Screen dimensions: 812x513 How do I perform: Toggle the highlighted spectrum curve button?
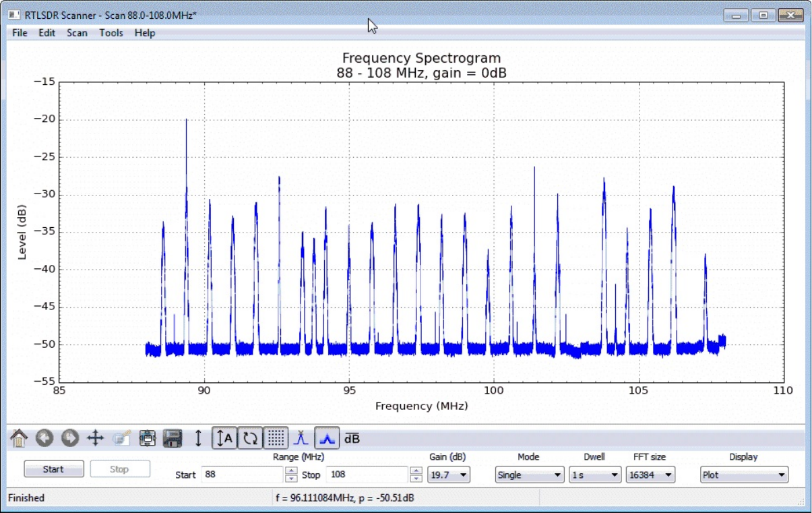click(x=327, y=439)
